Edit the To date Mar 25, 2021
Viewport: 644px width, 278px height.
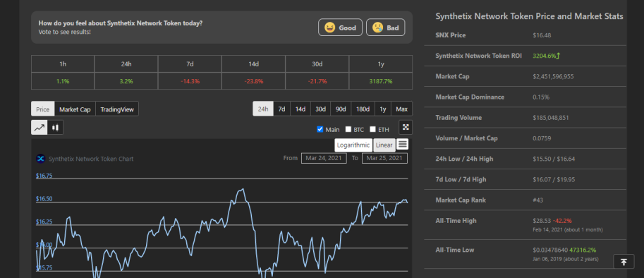pyautogui.click(x=384, y=158)
